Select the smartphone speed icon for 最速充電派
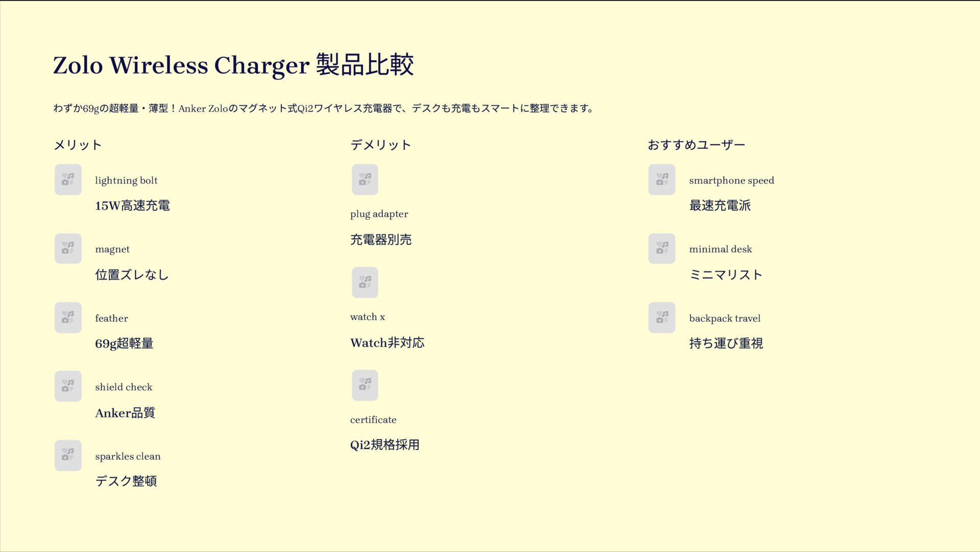This screenshot has width=980, height=552. click(661, 180)
